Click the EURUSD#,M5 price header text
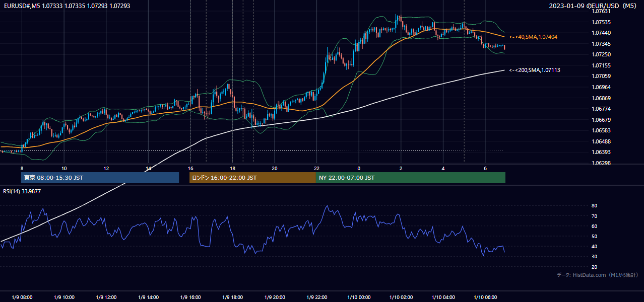644x302 pixels. 67,6
